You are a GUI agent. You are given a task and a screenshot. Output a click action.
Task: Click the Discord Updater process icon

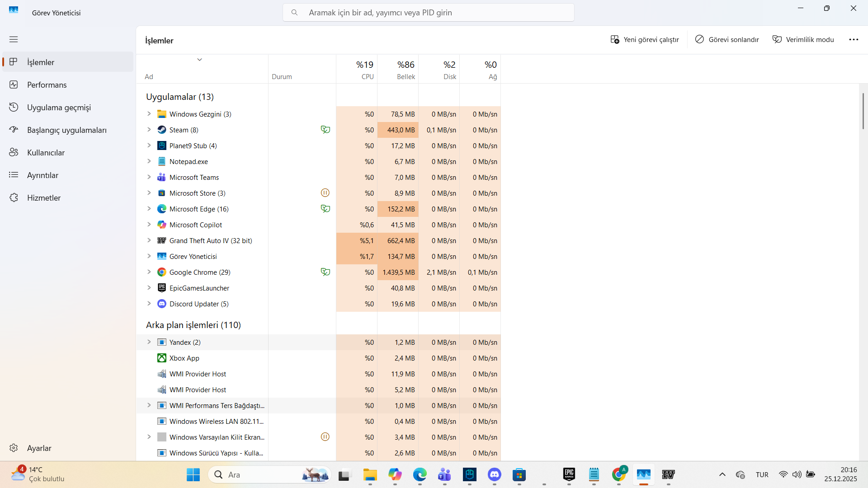[x=161, y=304]
